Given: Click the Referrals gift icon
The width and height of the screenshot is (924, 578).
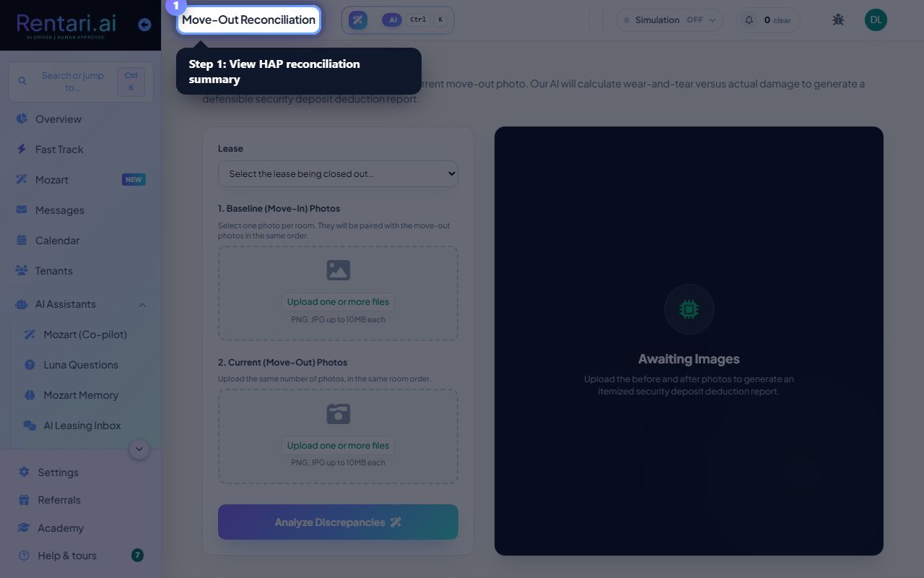Looking at the screenshot, I should [24, 499].
